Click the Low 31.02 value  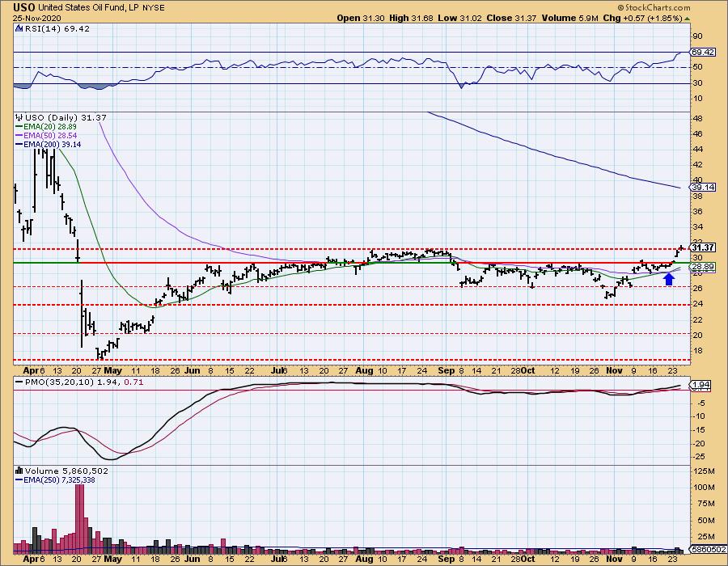coord(459,19)
